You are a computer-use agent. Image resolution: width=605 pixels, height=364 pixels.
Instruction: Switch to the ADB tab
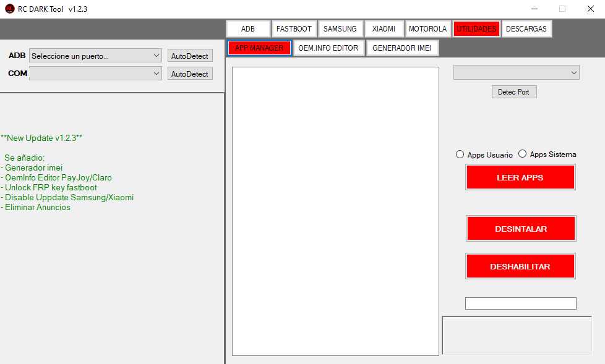tap(248, 29)
